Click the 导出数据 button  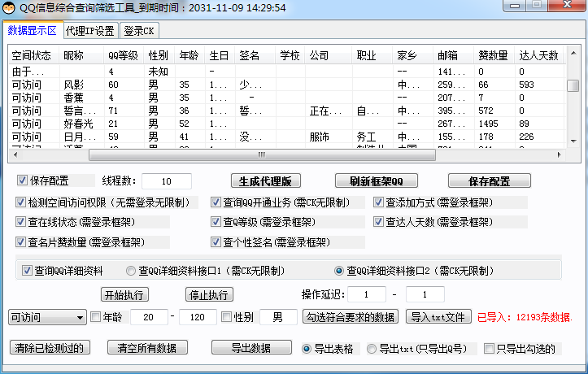point(251,348)
